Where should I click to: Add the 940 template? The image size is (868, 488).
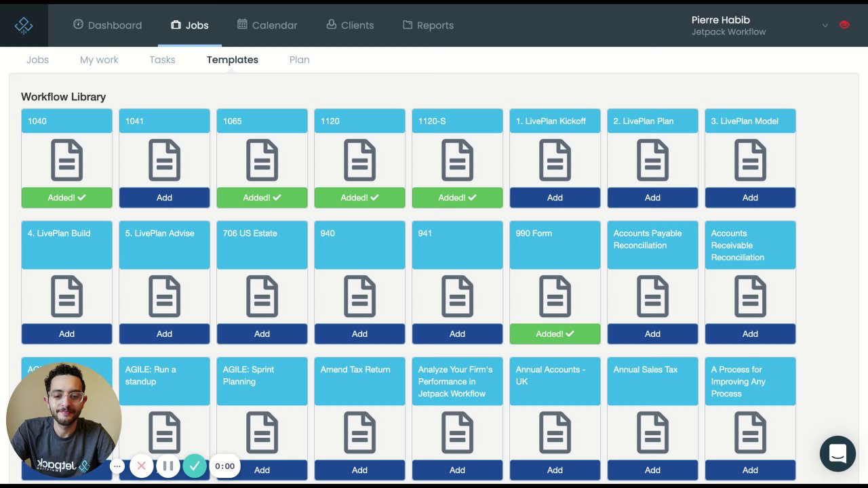coord(359,333)
